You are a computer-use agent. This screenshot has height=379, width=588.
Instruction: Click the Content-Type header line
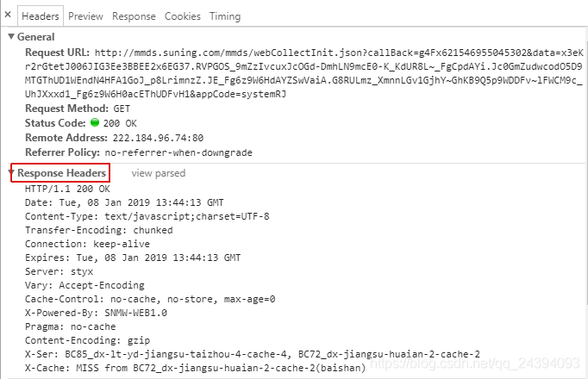[x=147, y=216]
